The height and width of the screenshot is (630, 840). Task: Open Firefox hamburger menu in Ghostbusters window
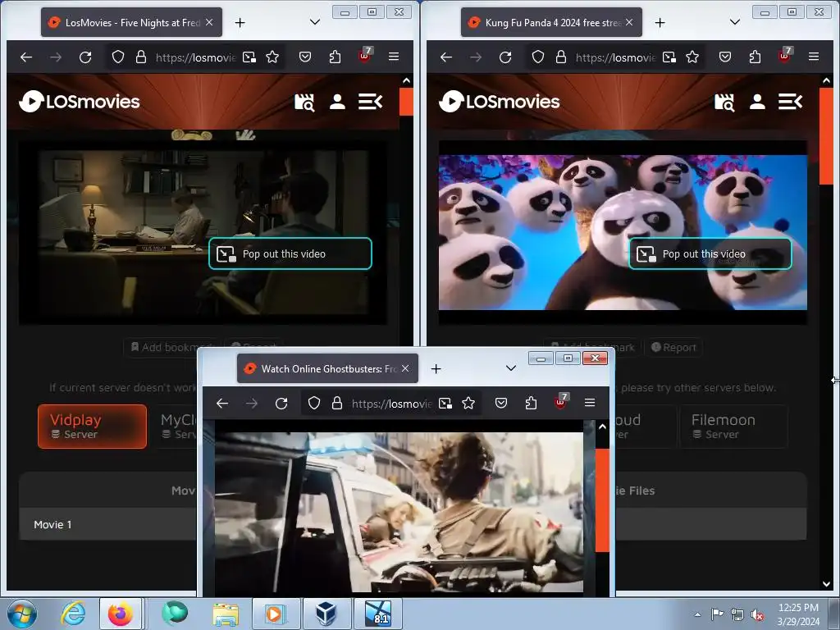point(590,403)
